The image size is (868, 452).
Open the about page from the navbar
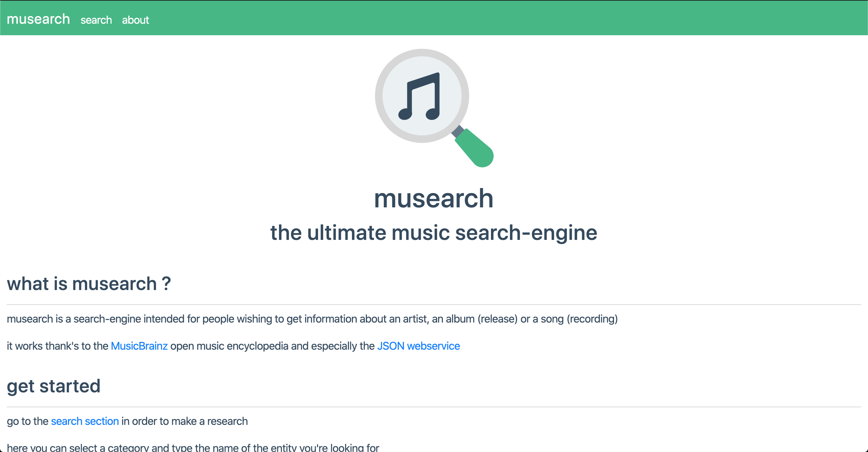click(135, 20)
